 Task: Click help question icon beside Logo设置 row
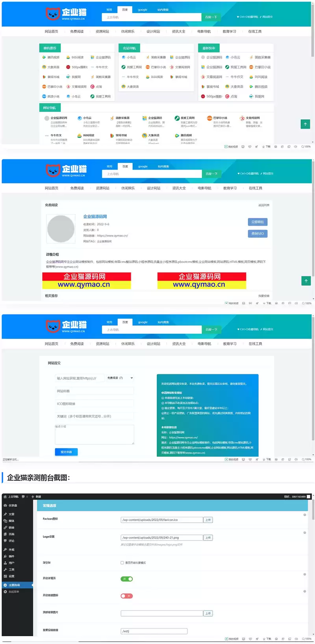(x=305, y=533)
